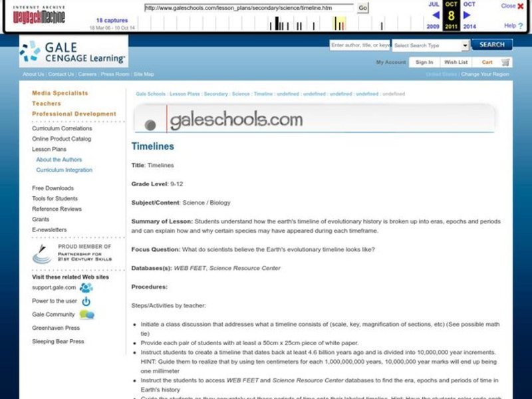Click the Power to the user power icon

click(x=86, y=301)
